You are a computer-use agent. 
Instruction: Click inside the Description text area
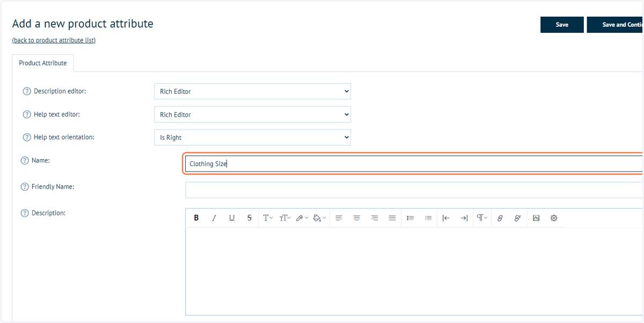(414, 271)
